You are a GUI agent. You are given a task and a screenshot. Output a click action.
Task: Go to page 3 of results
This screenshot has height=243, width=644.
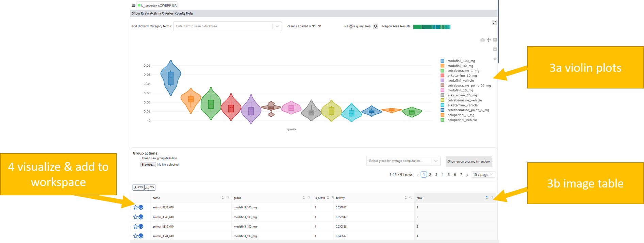436,175
